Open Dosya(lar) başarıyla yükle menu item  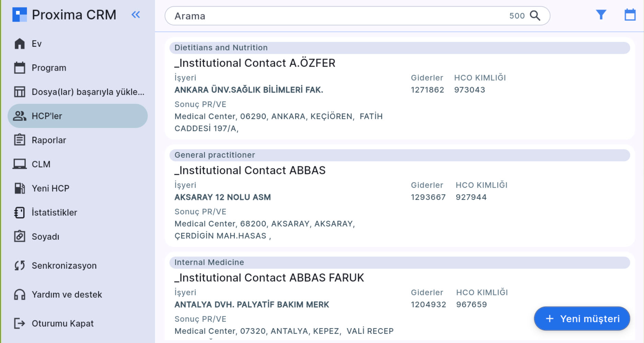pyautogui.click(x=88, y=92)
